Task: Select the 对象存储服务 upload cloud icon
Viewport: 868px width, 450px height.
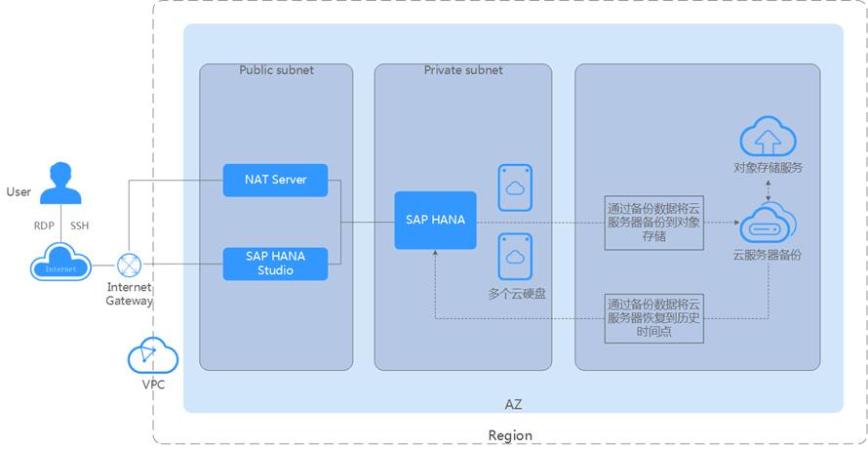Action: click(768, 137)
